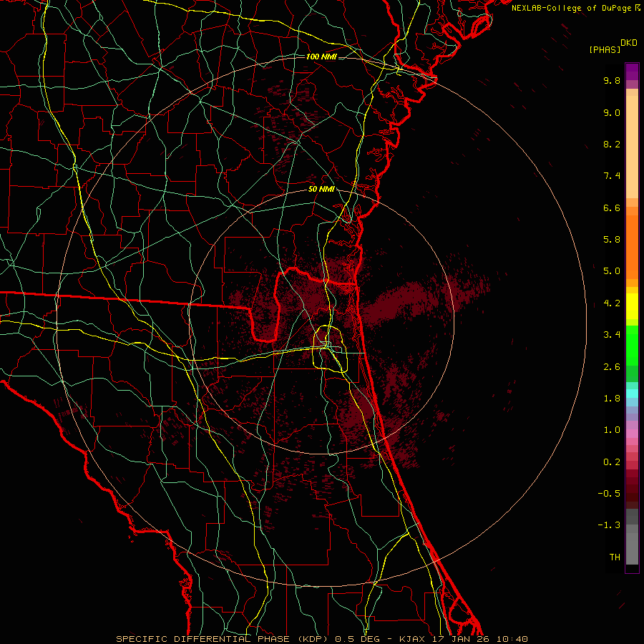Click the 1.8 scale value
644x644 pixels.
[x=612, y=399]
